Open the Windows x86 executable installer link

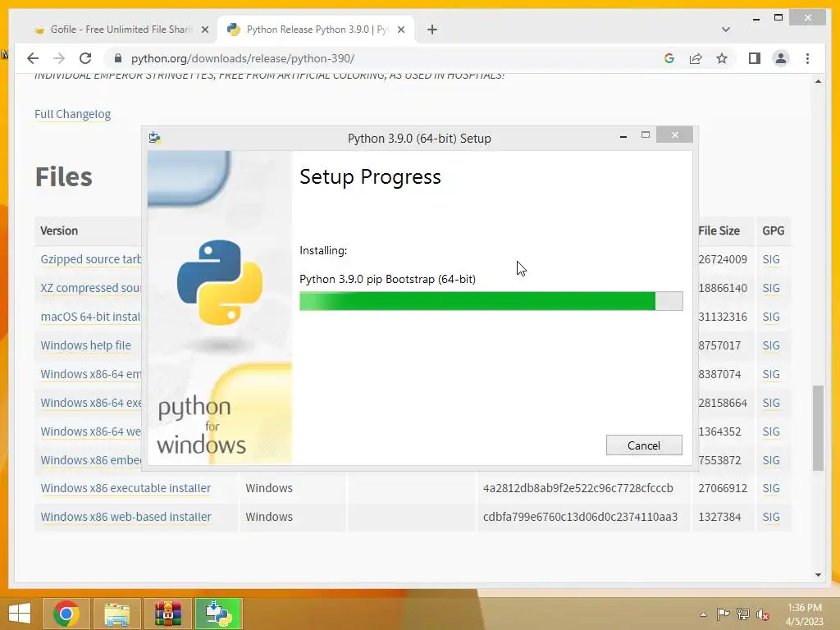126,488
